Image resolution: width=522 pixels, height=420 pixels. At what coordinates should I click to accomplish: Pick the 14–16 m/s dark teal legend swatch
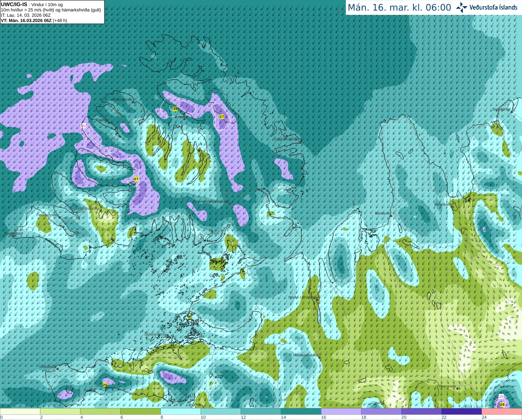pyautogui.click(x=301, y=411)
